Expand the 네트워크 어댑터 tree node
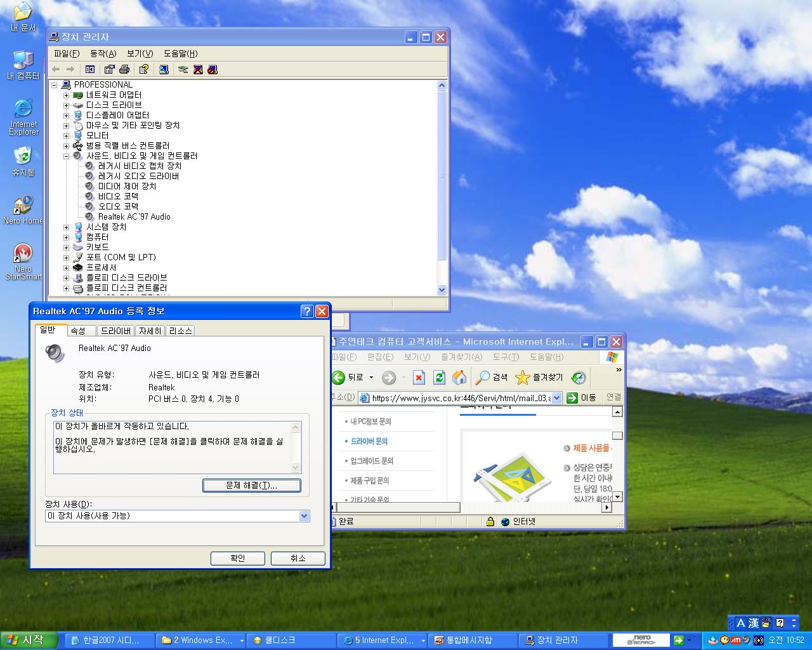The image size is (812, 650). (x=66, y=95)
